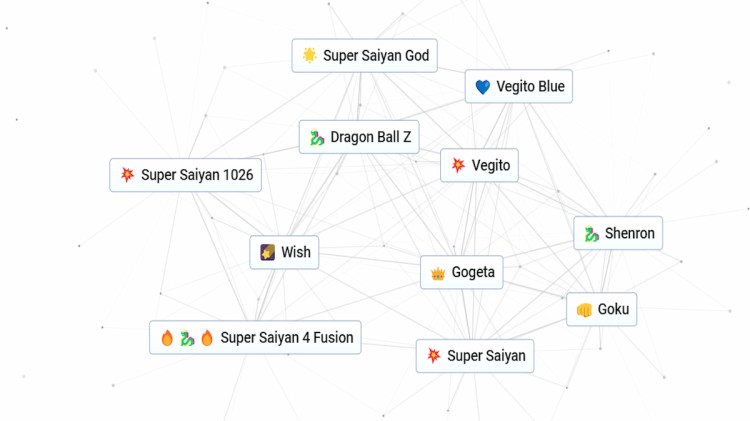Select the Shenron label text
The image size is (750, 421).
click(630, 234)
